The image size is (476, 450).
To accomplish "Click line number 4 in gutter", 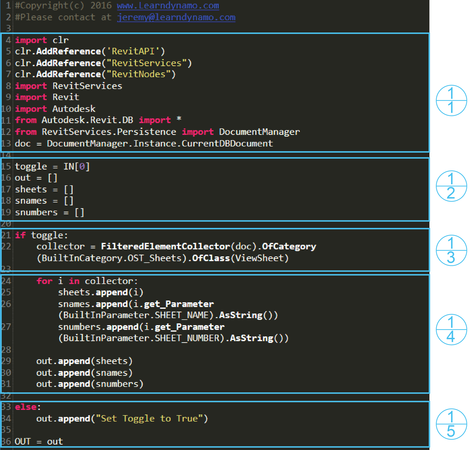I will 8,40.
